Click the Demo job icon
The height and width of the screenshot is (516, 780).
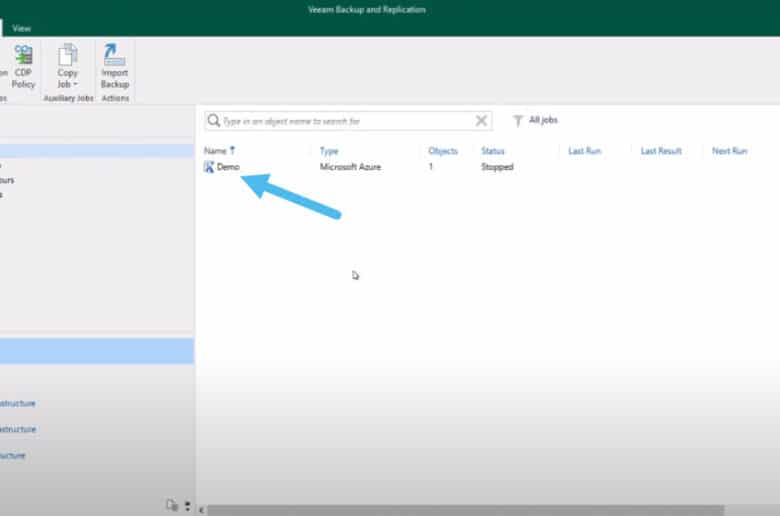click(209, 167)
